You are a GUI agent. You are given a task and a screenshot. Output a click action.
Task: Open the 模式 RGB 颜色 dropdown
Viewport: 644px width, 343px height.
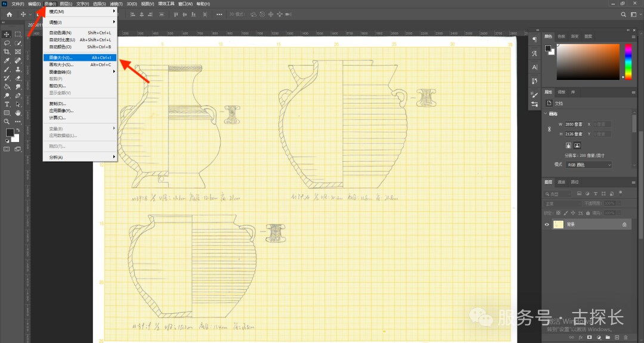click(x=589, y=165)
